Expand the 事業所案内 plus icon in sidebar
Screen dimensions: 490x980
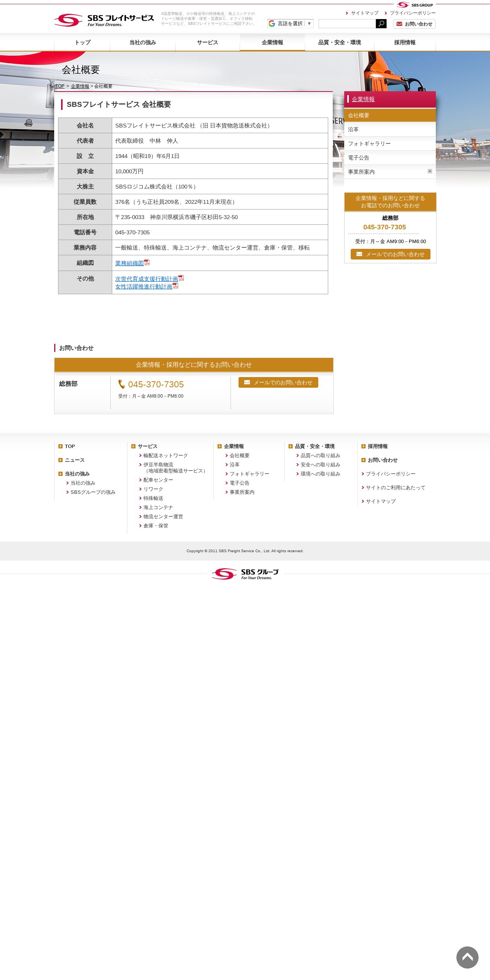(x=430, y=171)
